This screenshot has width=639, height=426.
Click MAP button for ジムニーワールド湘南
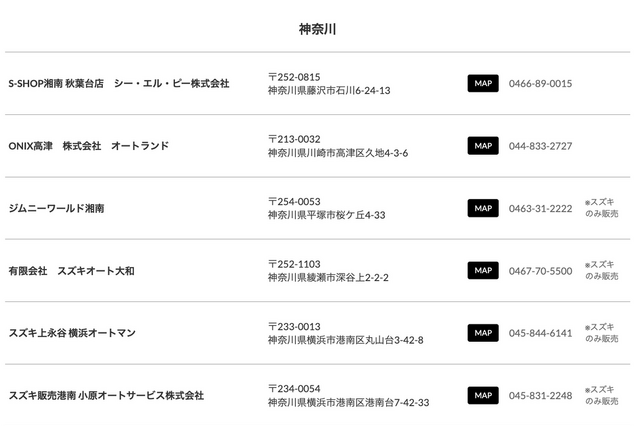(x=483, y=208)
